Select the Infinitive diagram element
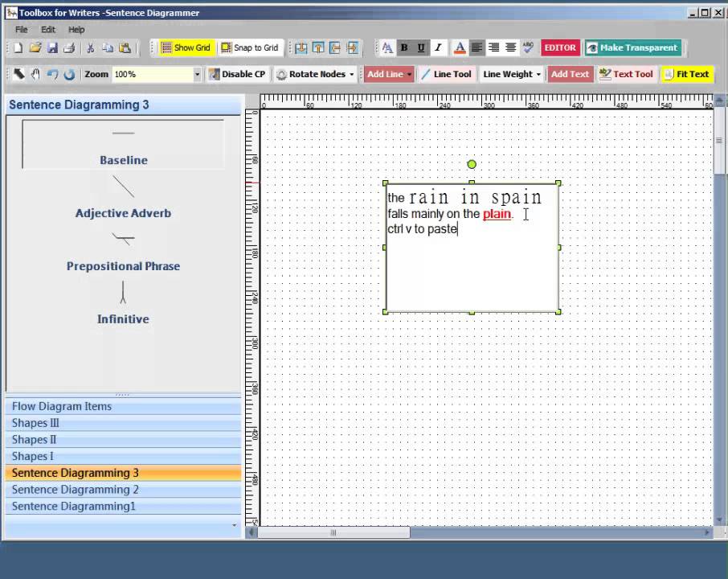This screenshot has height=579, width=728. [124, 303]
